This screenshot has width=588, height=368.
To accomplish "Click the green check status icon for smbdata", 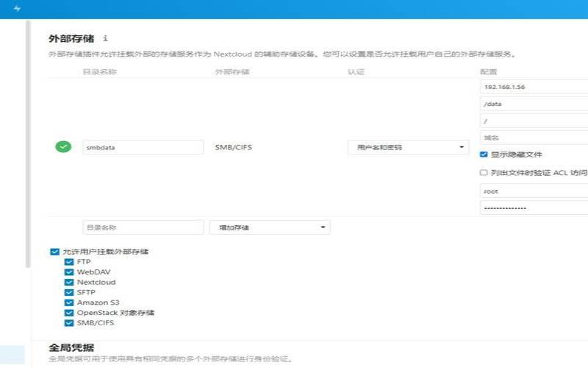I will coord(63,146).
